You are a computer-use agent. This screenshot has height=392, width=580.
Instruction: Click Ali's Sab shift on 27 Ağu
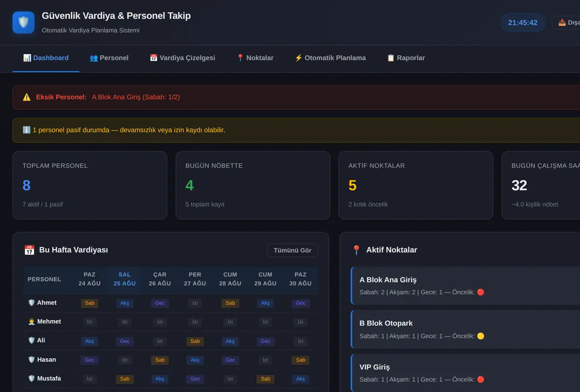[x=195, y=341]
